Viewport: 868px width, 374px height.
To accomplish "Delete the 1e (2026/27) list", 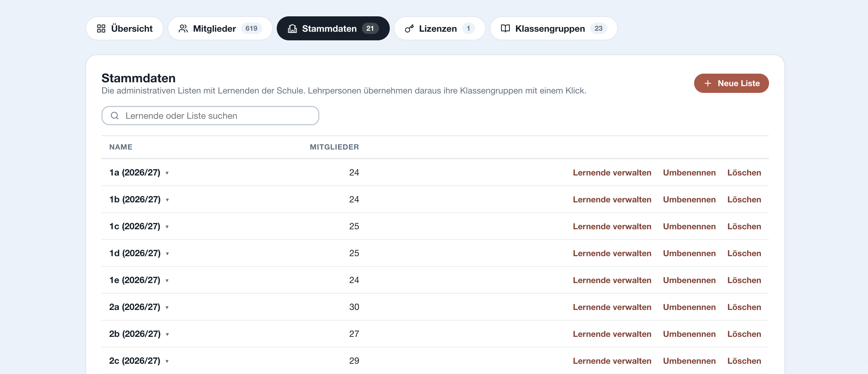I will point(744,280).
